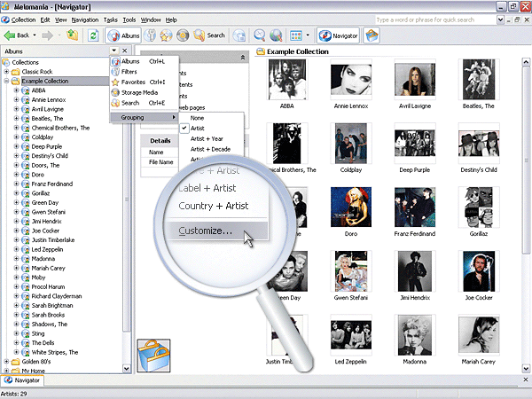532x399 pixels.
Task: Choose Albums in the dropdown menu
Action: click(x=145, y=61)
